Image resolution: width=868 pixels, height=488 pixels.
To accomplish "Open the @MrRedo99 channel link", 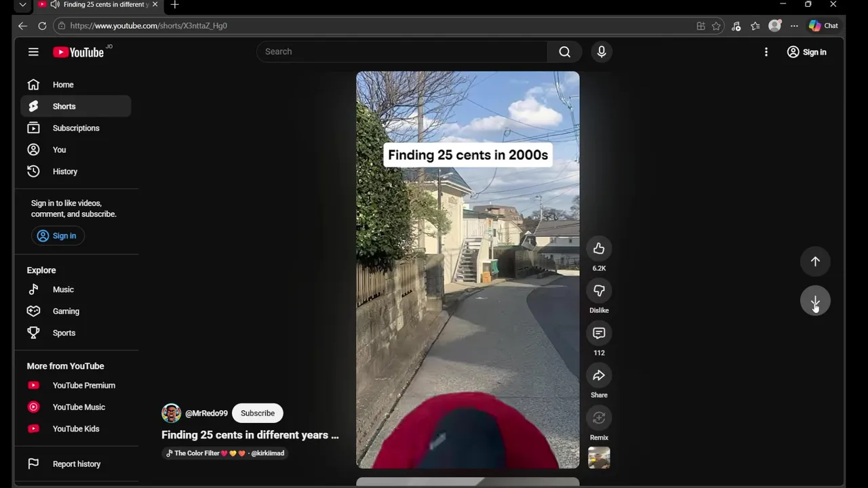I will [x=206, y=413].
